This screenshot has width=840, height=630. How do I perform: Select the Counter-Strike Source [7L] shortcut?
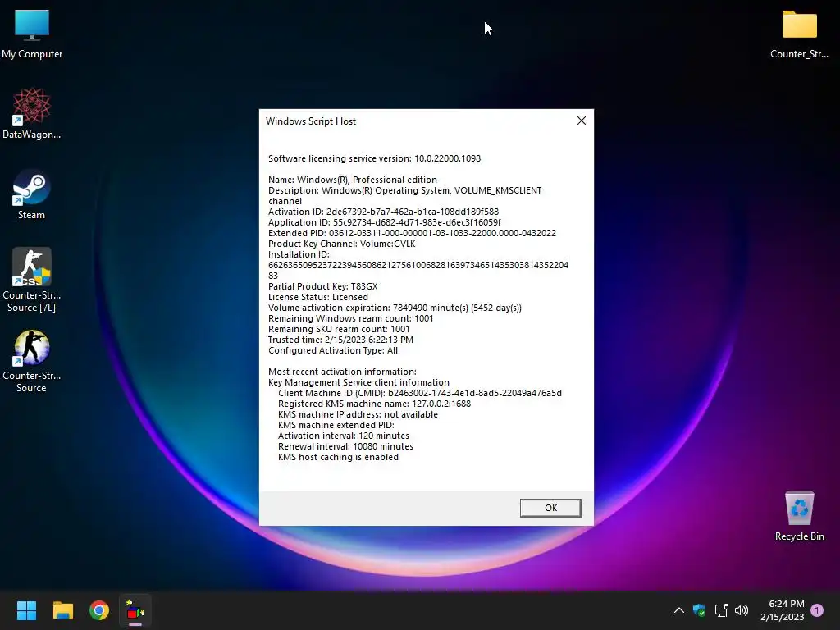[32, 280]
